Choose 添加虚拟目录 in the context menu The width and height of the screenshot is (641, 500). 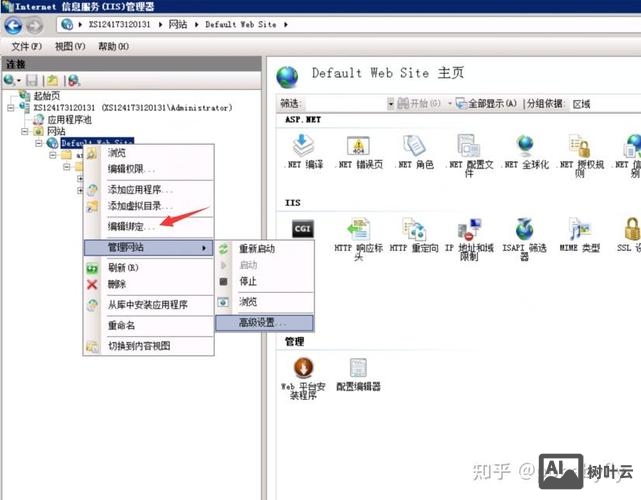[149, 206]
